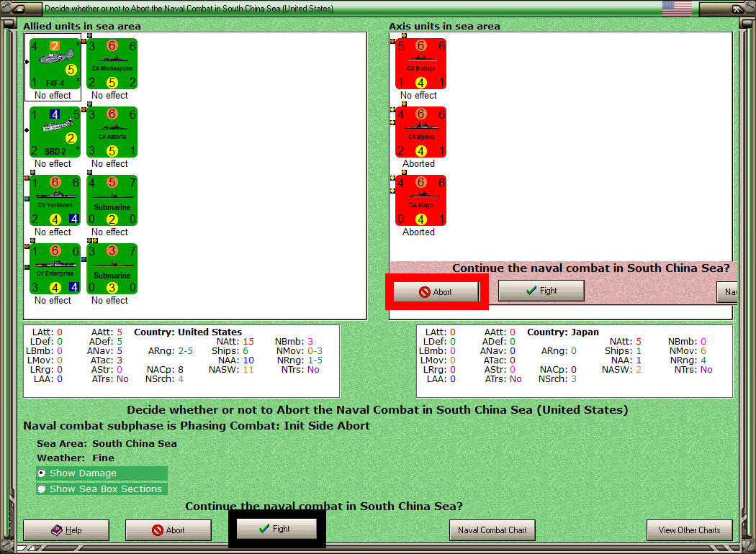The image size is (756, 554).
Task: Click the NAA: 10 value for United States
Action: pos(248,360)
